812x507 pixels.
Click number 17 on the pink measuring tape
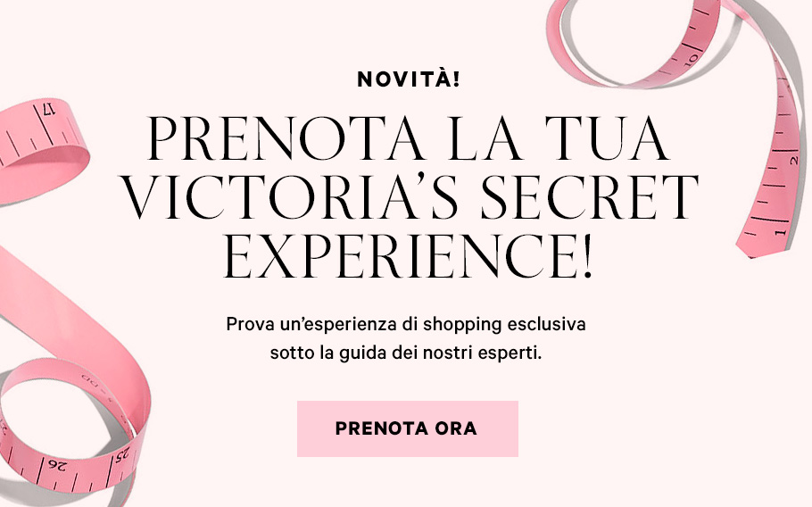click(47, 110)
